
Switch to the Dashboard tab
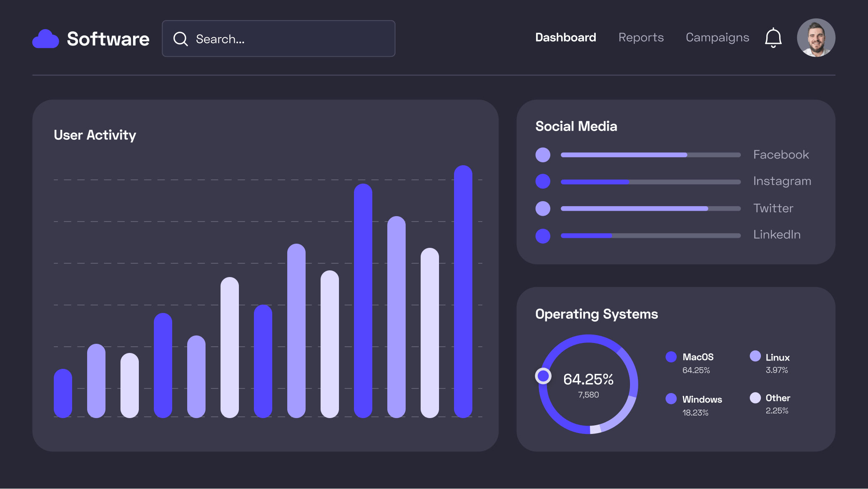[565, 38]
